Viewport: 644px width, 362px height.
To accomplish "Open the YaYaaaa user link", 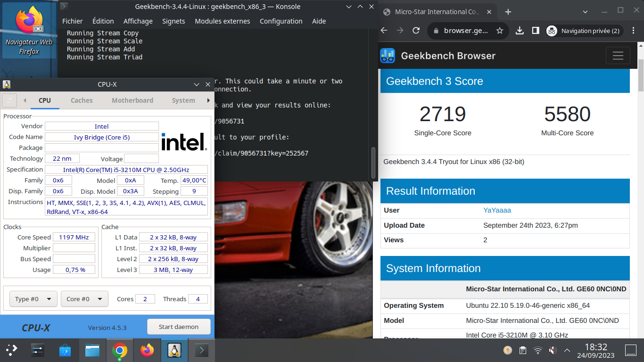I will coord(497,210).
